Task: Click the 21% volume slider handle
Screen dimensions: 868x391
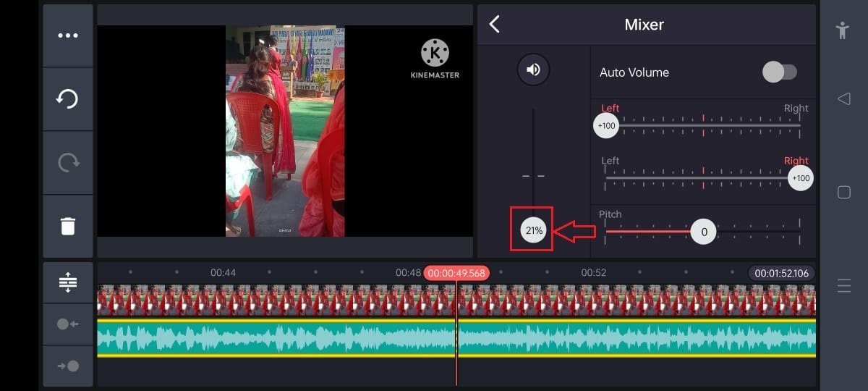Action: pos(534,231)
